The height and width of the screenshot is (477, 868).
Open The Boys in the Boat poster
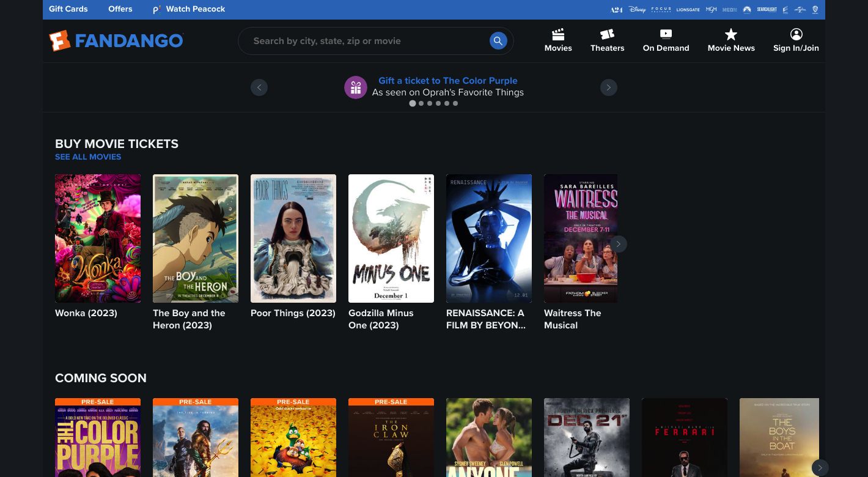[x=779, y=438]
